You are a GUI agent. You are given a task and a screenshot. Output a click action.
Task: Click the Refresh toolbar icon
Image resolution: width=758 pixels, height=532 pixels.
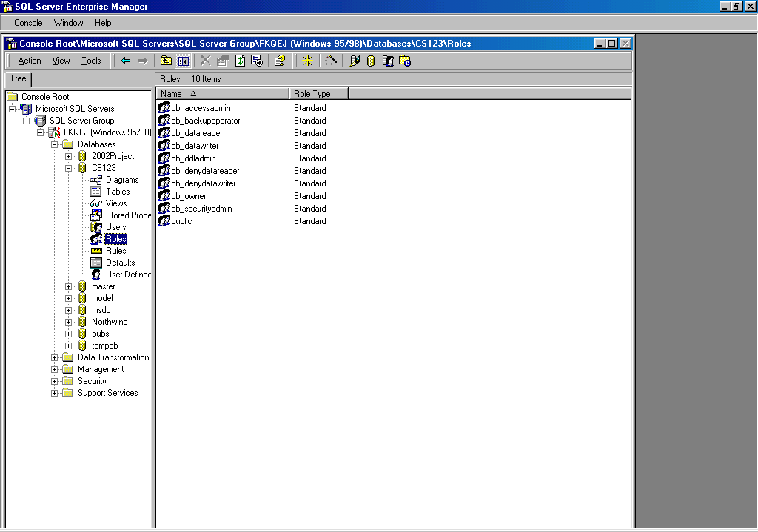click(240, 61)
